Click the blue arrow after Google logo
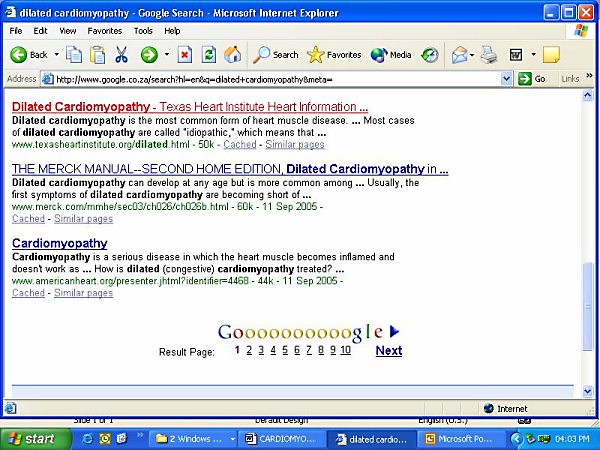This screenshot has width=600, height=450. click(394, 331)
